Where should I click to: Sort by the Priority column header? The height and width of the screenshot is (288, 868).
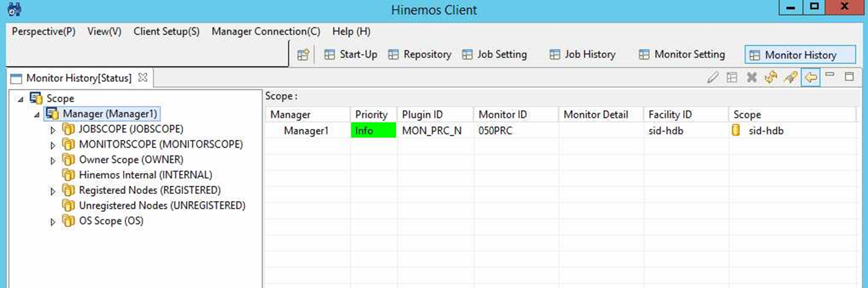click(x=374, y=115)
